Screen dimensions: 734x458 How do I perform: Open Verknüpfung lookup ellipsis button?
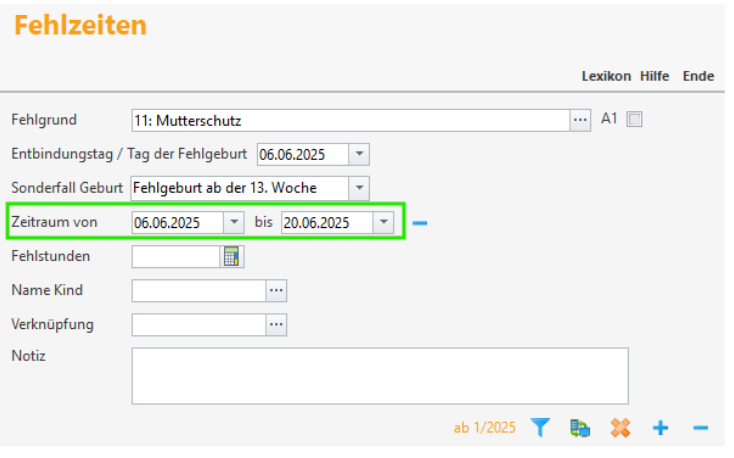276,325
